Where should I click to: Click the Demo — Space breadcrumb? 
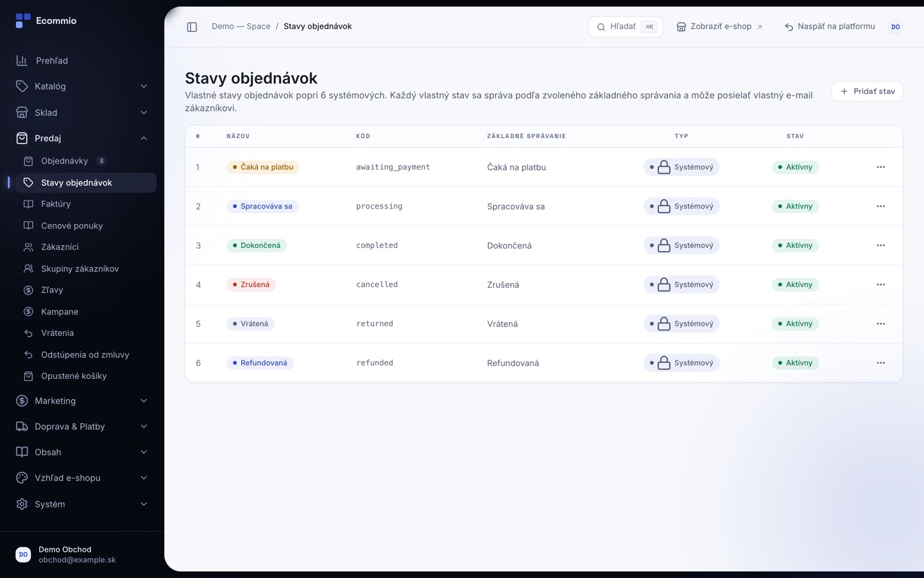point(241,26)
